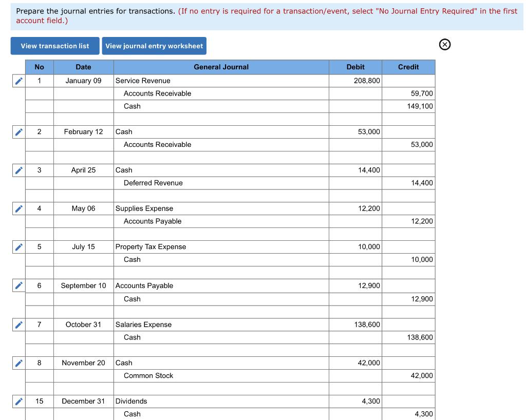Image resolution: width=526 pixels, height=420 pixels.
Task: Click the General Journal column header
Action: 221,67
